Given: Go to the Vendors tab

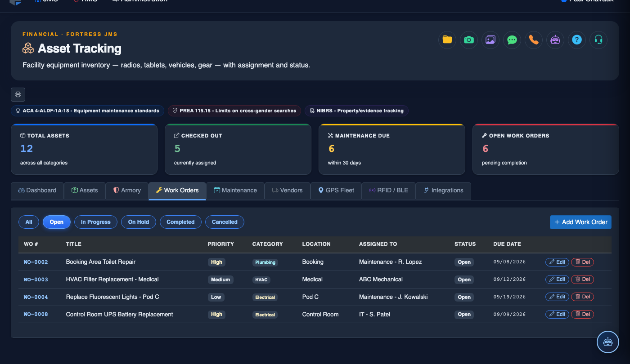Looking at the screenshot, I should [287, 191].
